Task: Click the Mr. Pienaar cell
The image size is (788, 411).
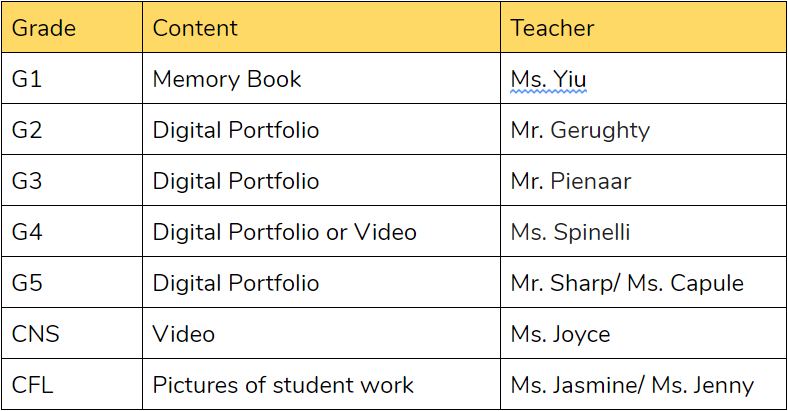Action: [643, 180]
